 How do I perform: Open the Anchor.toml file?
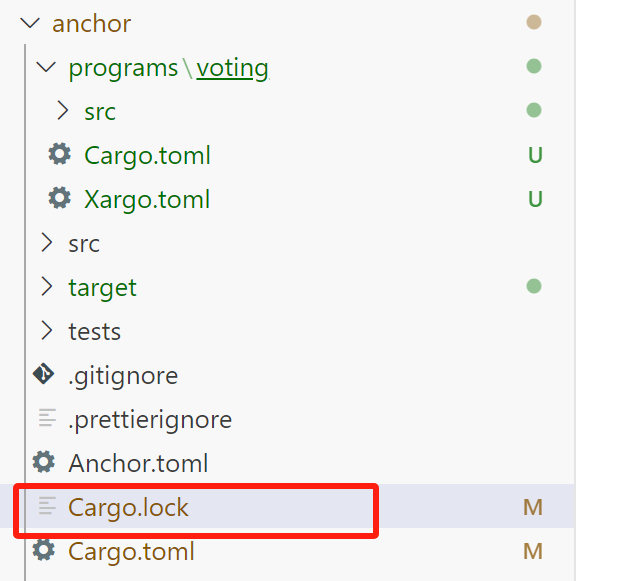[x=138, y=463]
